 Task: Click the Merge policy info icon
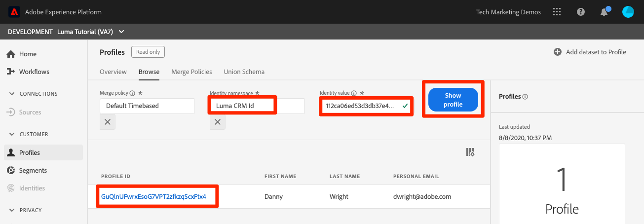point(133,93)
